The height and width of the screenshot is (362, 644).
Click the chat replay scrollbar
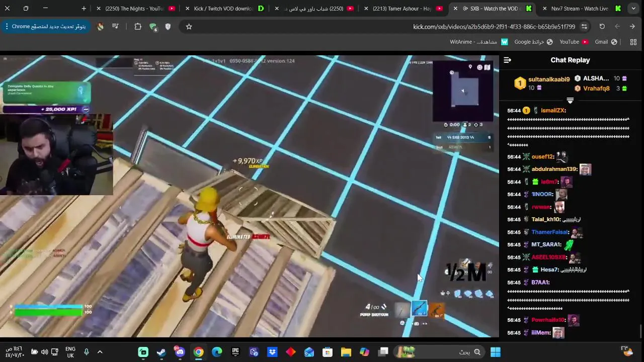point(640,332)
